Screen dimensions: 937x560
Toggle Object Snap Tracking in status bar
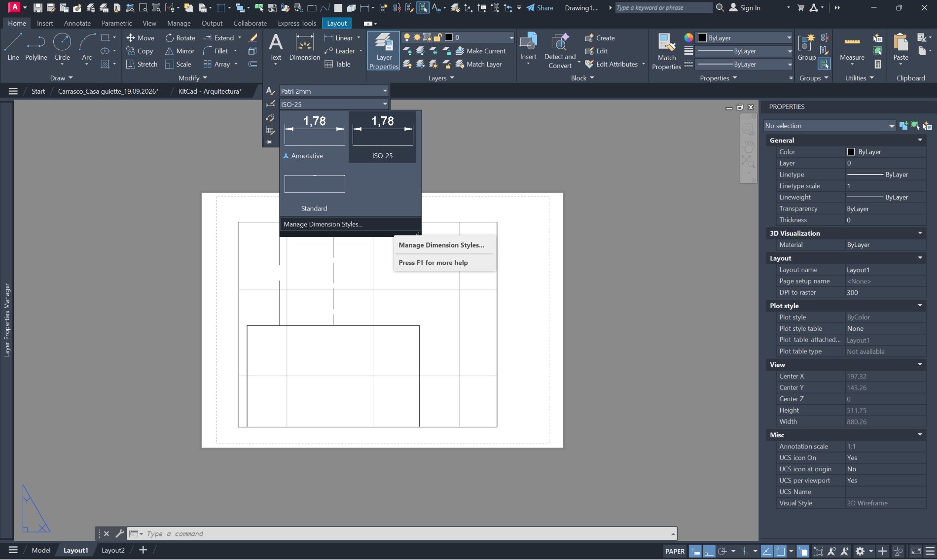click(x=767, y=551)
